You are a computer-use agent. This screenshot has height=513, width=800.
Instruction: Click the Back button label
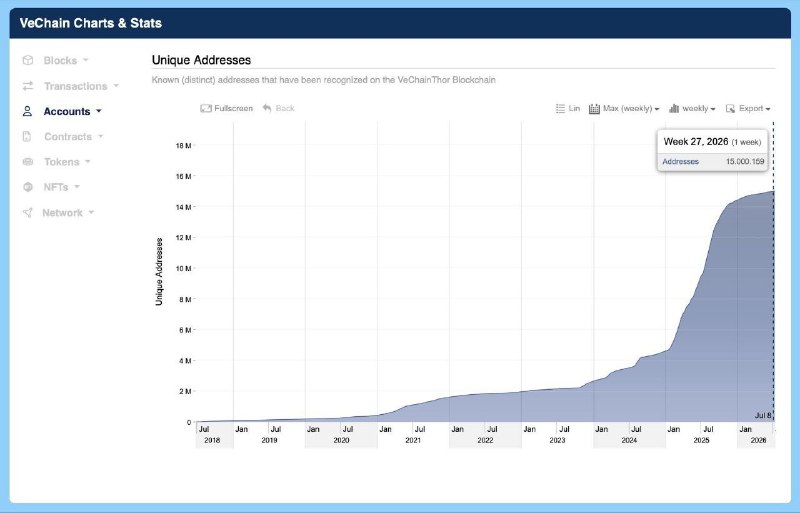pyautogui.click(x=285, y=108)
